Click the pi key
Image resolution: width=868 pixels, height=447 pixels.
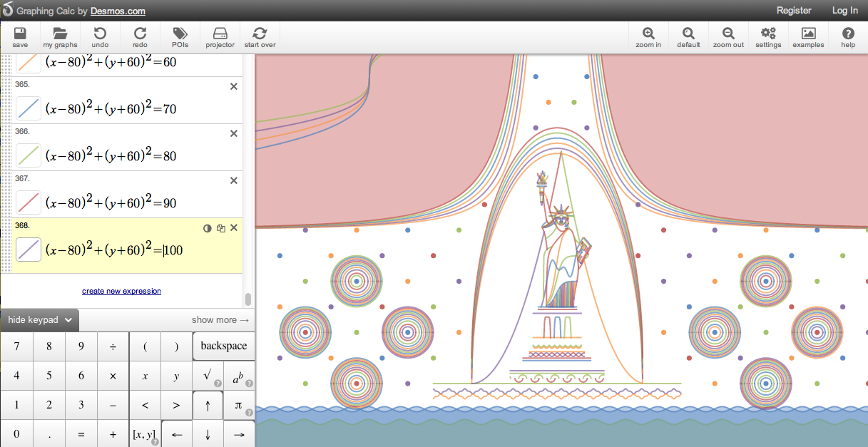[x=239, y=406]
